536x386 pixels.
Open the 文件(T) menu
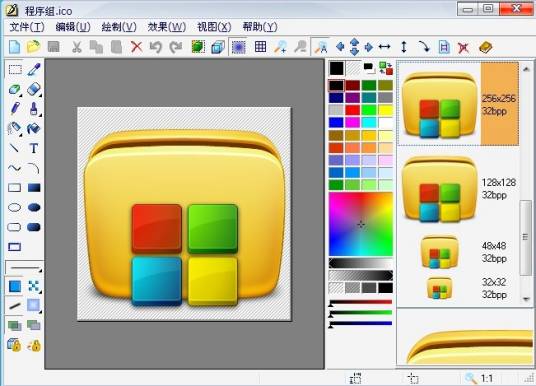pos(27,27)
